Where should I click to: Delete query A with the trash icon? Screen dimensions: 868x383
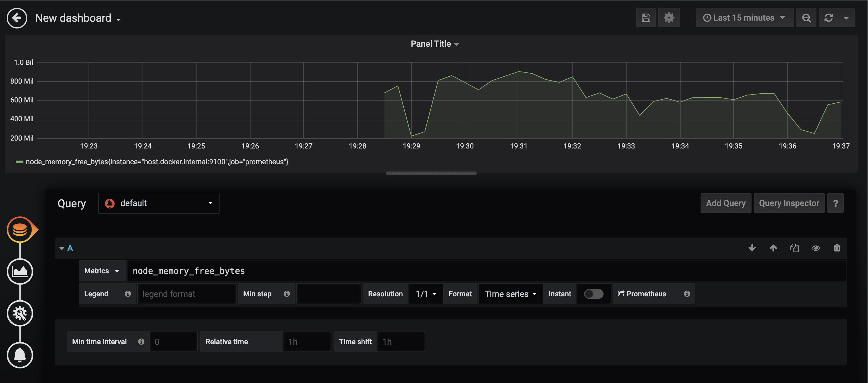pyautogui.click(x=837, y=248)
